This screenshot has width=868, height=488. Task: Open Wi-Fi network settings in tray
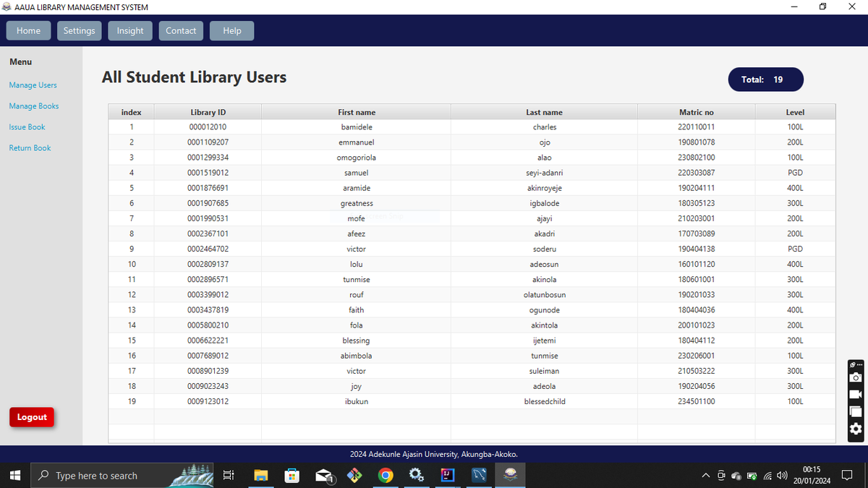[767, 476]
